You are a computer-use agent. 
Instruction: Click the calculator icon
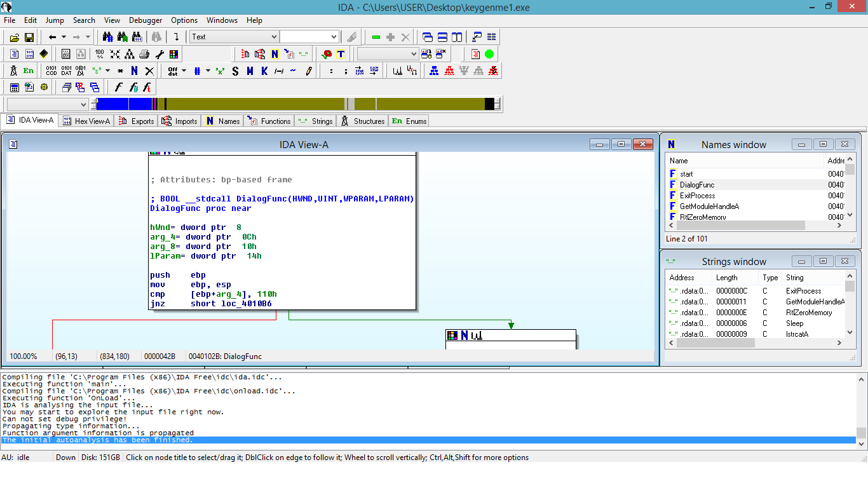[14, 87]
